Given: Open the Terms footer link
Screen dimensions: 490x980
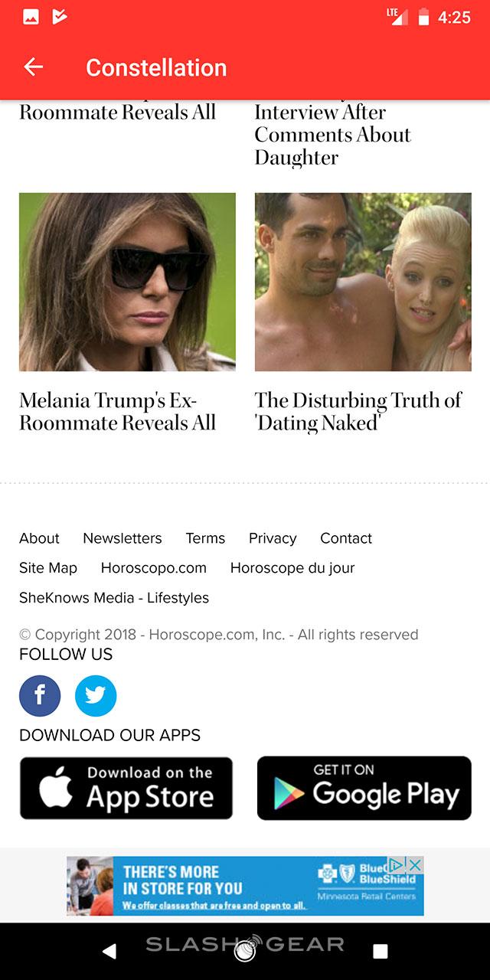Looking at the screenshot, I should pyautogui.click(x=205, y=538).
